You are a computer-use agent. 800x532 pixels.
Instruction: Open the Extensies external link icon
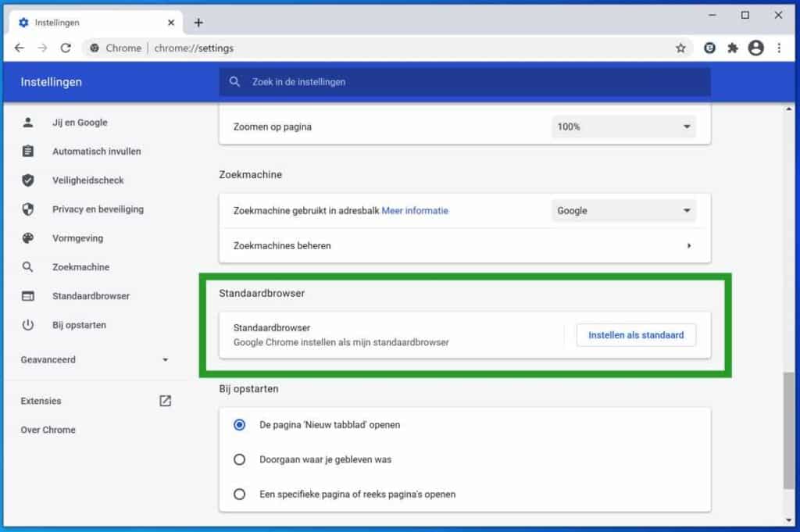point(164,400)
